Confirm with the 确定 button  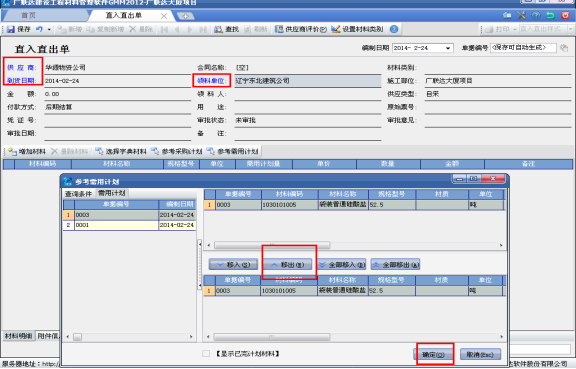(433, 355)
